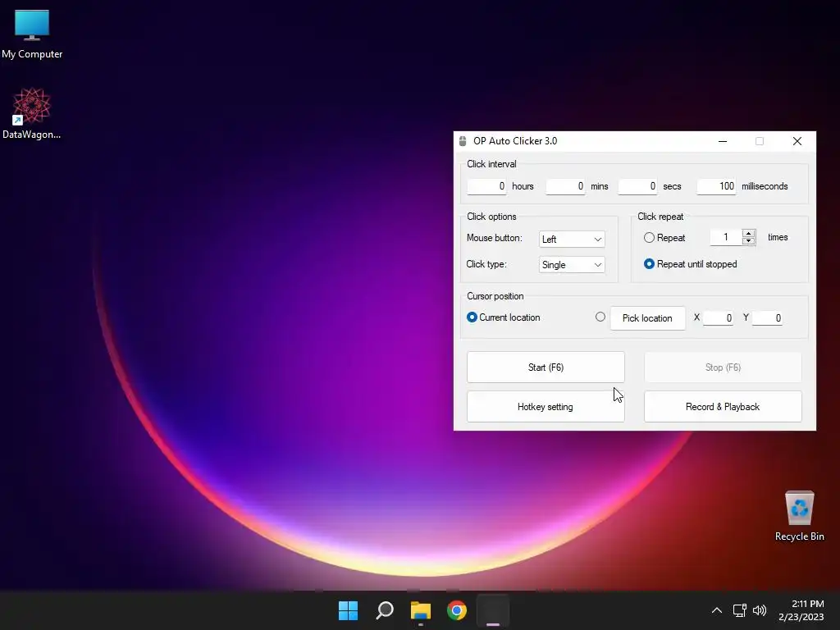840x630 pixels.
Task: Focus the repeat times number field
Action: (726, 237)
